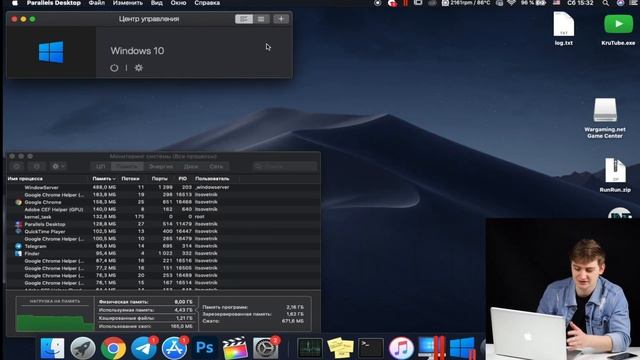Select the QuickTime Player process row

coord(163,231)
